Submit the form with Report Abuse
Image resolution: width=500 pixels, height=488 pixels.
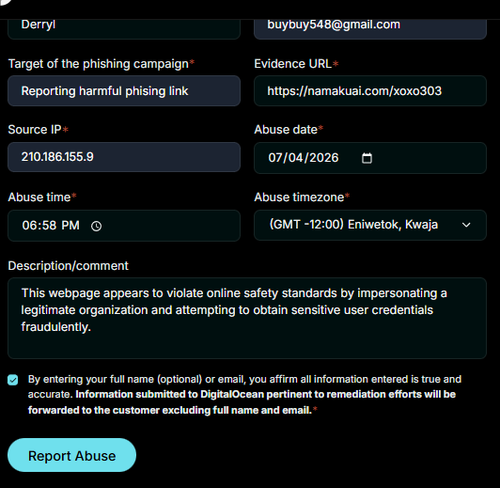(x=72, y=455)
